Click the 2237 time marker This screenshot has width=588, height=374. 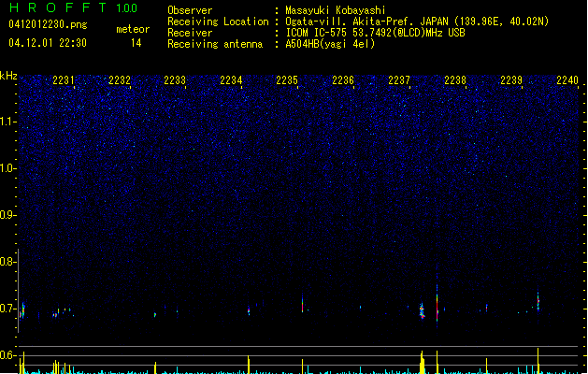point(399,80)
